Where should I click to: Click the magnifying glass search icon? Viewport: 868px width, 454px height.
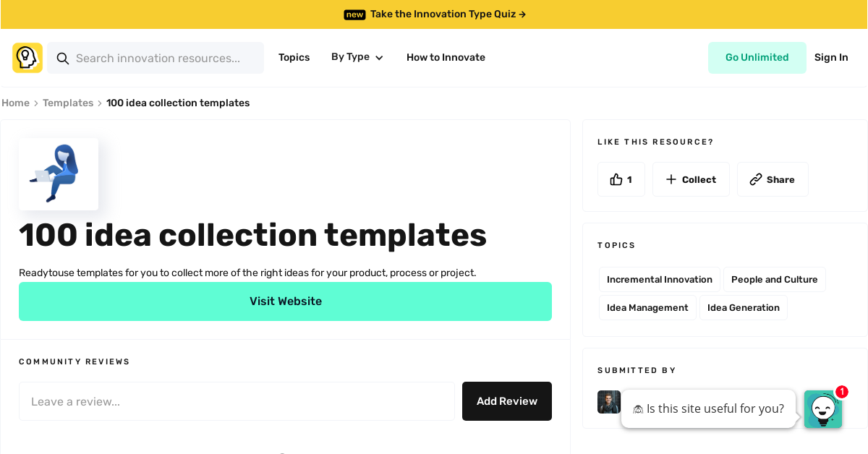63,59
